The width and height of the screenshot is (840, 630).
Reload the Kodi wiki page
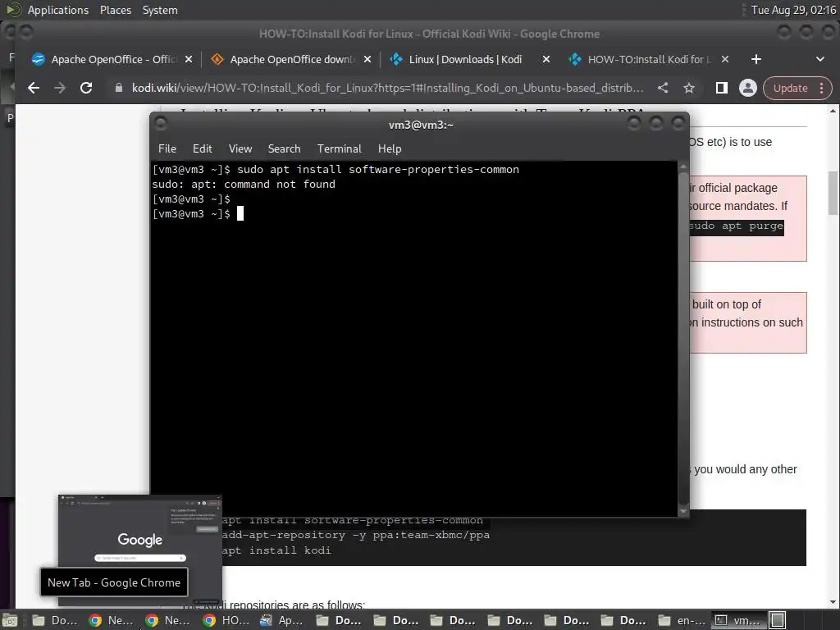[x=86, y=88]
